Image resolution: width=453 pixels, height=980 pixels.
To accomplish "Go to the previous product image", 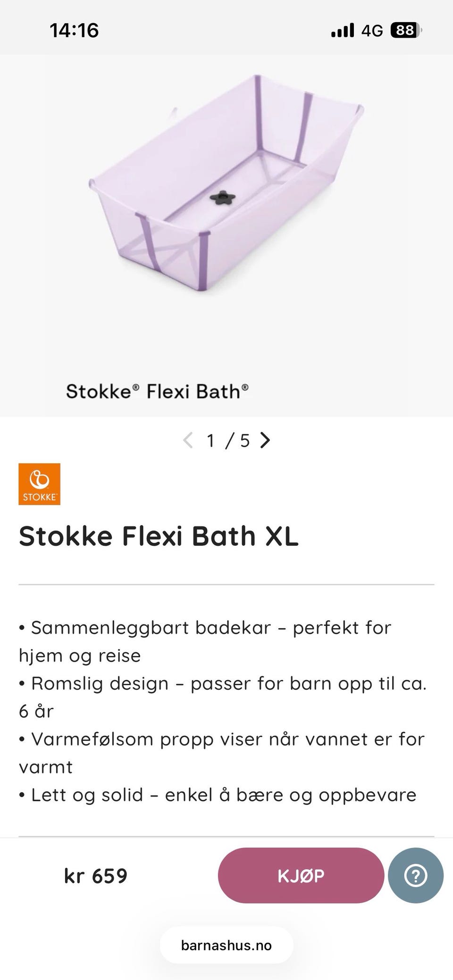I will (x=188, y=440).
